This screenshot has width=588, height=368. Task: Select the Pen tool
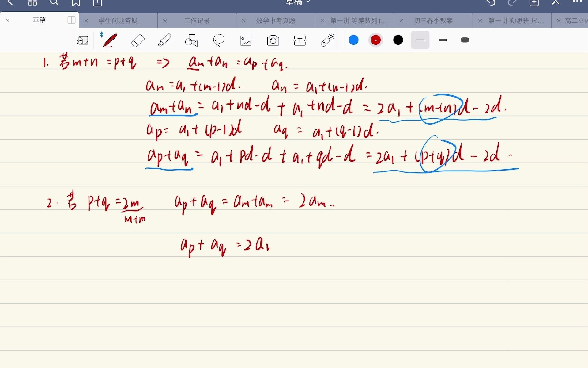[x=110, y=40]
